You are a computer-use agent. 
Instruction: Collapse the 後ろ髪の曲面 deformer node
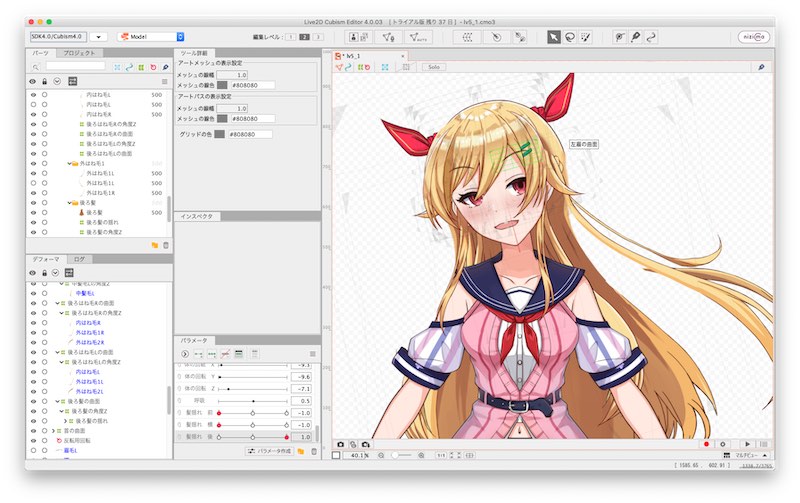58,401
